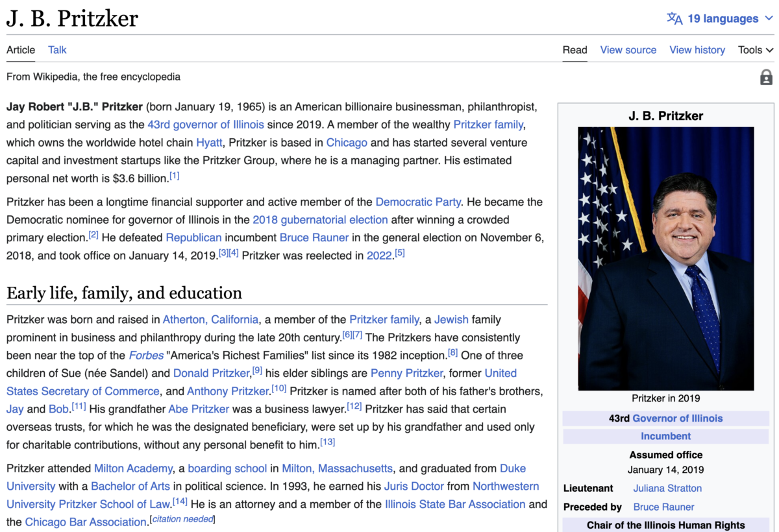Viewport: 779px width, 532px height.
Task: Follow the Bachelor of Arts link
Action: click(130, 487)
